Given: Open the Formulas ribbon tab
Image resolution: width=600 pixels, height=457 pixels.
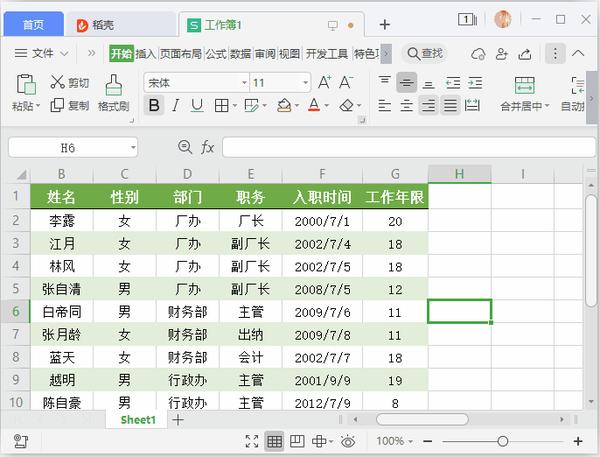Looking at the screenshot, I should click(x=216, y=54).
